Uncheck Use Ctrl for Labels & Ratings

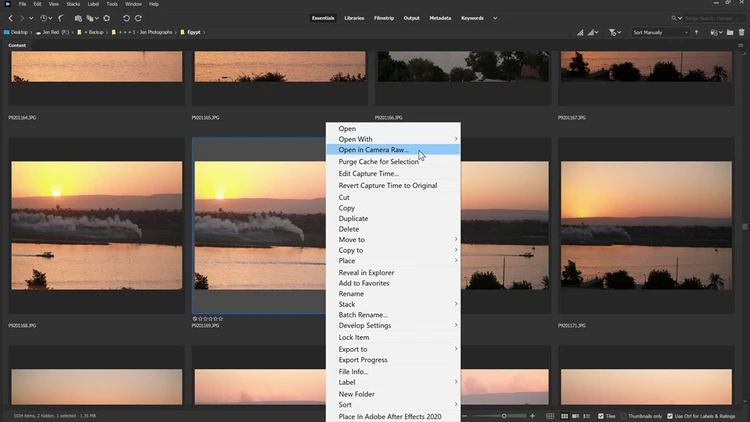(670, 416)
